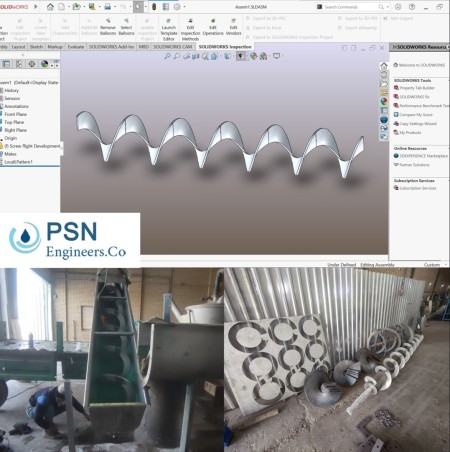The image size is (450, 452).
Task: Switch to the Layout tab
Action: [x=18, y=47]
